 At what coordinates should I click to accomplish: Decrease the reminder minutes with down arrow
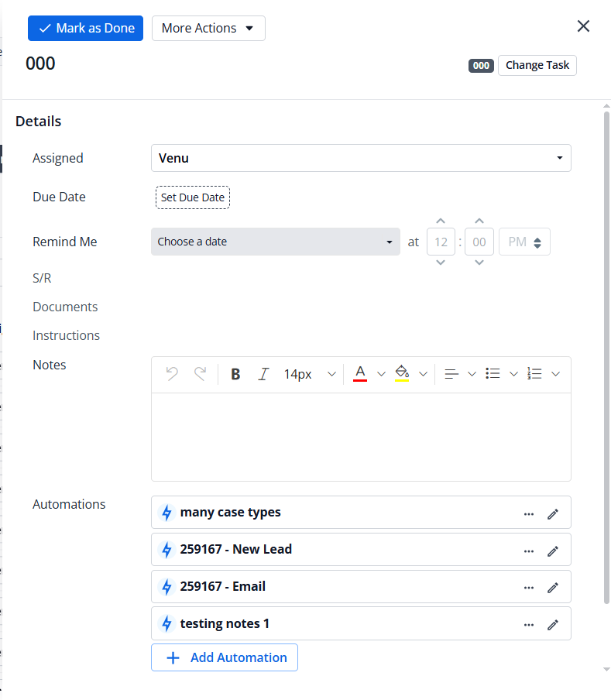[x=479, y=262]
